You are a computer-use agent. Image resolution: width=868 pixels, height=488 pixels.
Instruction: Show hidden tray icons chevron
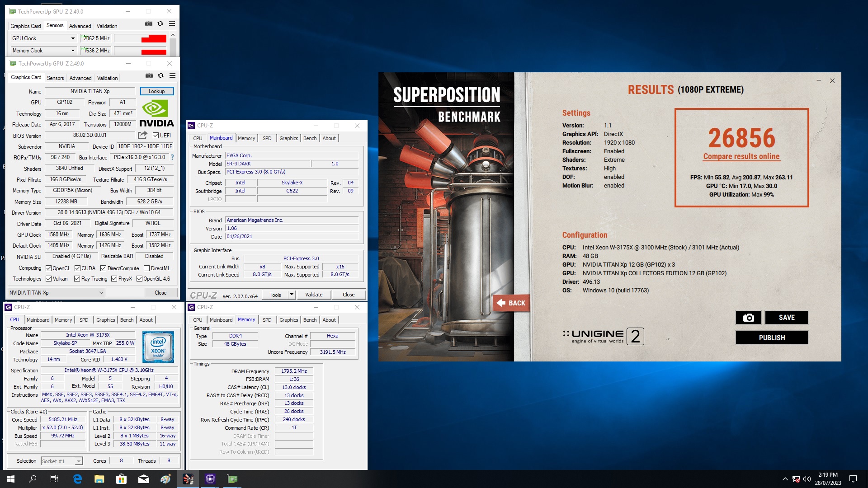pyautogui.click(x=785, y=479)
